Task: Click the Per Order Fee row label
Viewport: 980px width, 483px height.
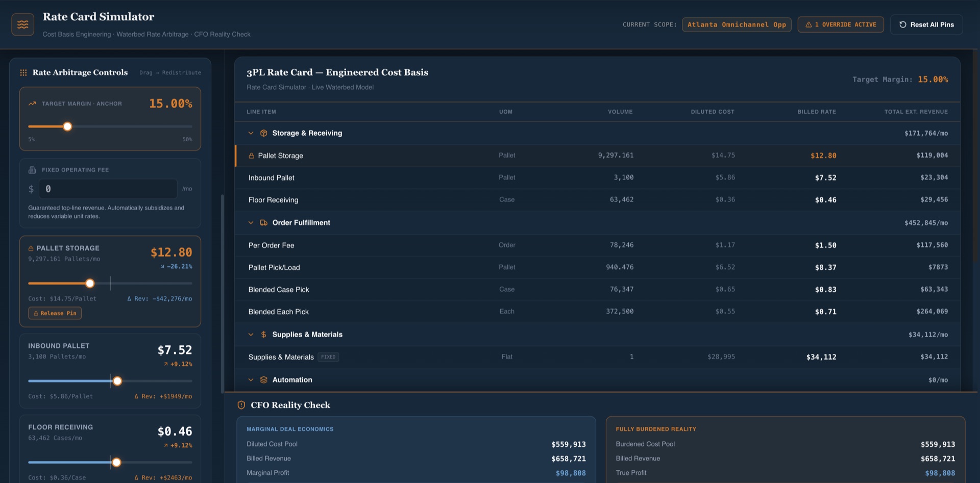Action: (x=272, y=245)
